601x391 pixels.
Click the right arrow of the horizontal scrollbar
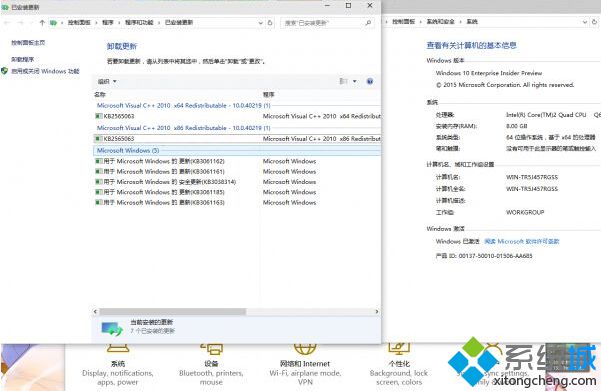[377, 312]
